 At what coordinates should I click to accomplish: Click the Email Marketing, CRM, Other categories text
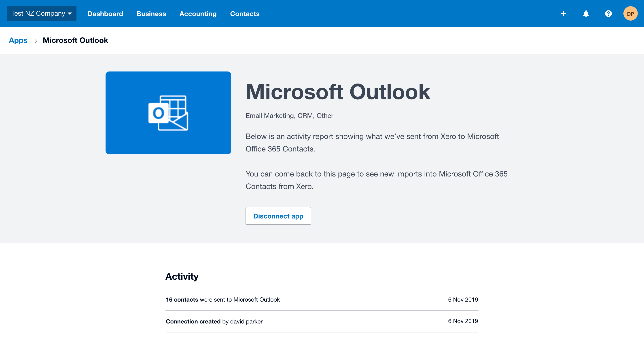coord(289,116)
